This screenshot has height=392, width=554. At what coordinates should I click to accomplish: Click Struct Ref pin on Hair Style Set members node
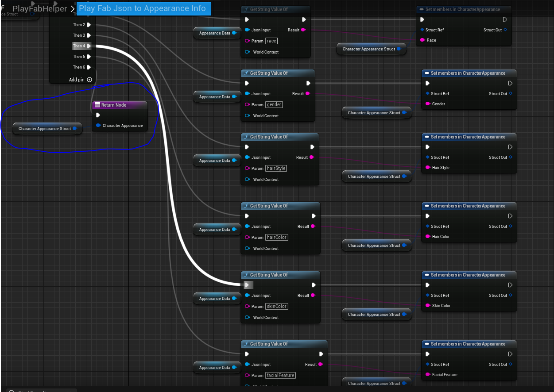point(428,158)
